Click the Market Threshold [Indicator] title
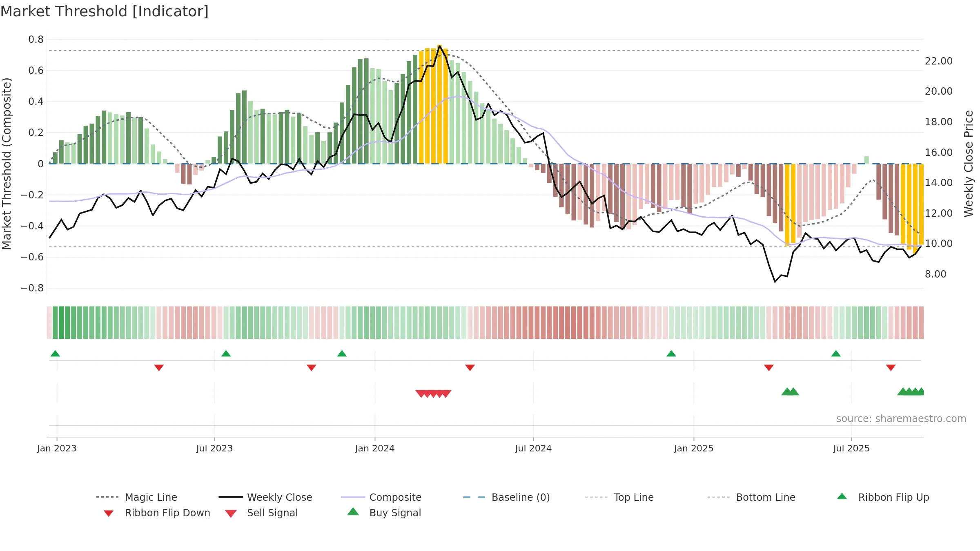Screen dimensions: 980x551 click(105, 11)
